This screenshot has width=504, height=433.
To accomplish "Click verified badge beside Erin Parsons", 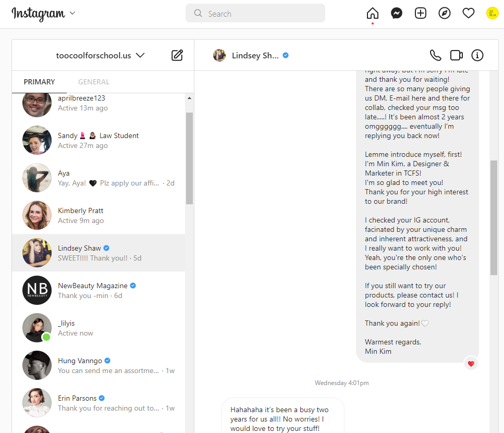I will (x=102, y=398).
